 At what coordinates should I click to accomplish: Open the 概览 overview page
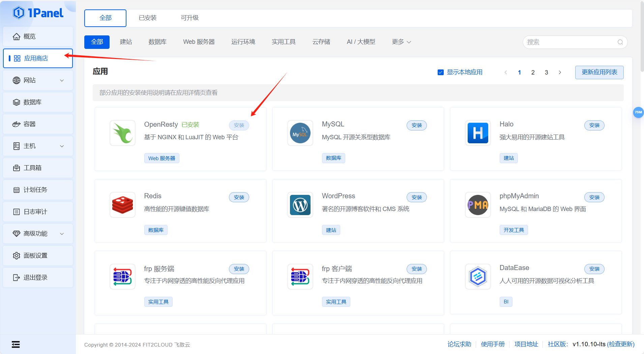coord(38,36)
